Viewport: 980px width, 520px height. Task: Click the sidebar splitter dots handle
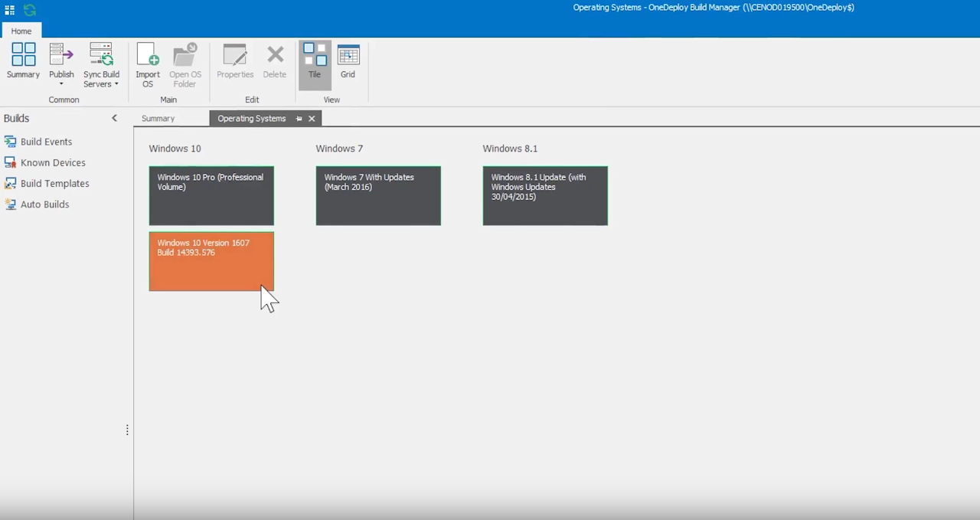click(x=127, y=430)
